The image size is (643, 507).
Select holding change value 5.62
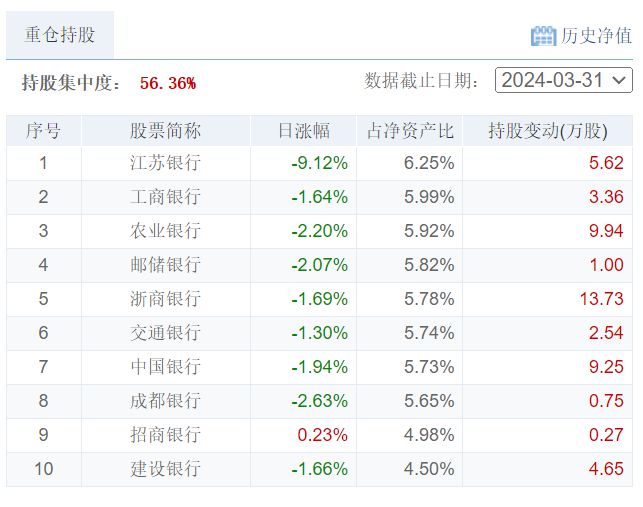607,163
